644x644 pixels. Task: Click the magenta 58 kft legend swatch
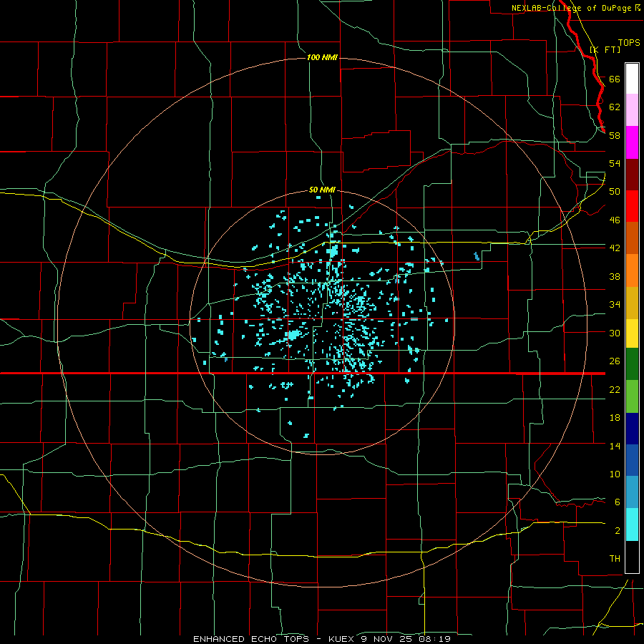(x=632, y=142)
